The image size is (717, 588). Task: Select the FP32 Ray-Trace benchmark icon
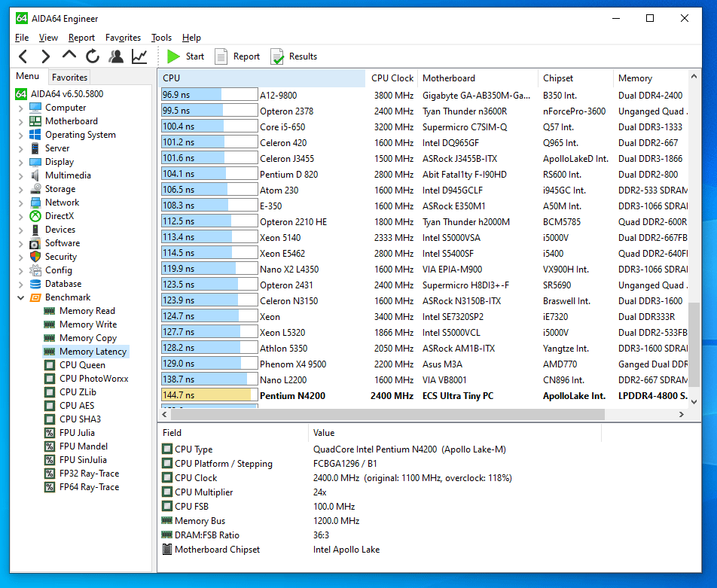coord(50,474)
